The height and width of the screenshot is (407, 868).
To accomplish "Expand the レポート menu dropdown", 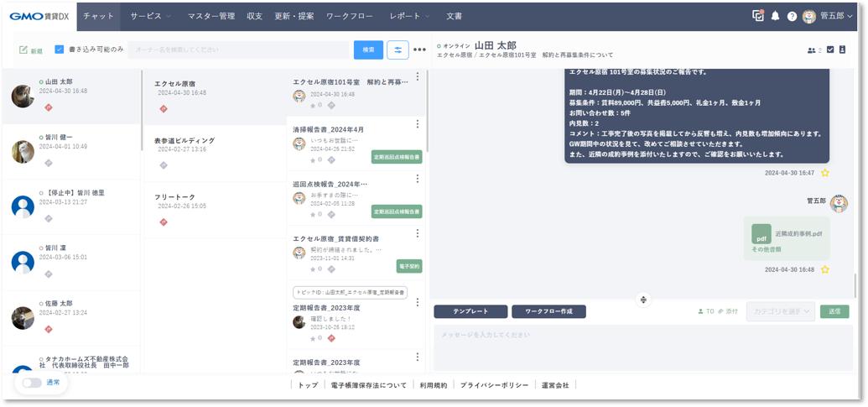I will click(409, 16).
